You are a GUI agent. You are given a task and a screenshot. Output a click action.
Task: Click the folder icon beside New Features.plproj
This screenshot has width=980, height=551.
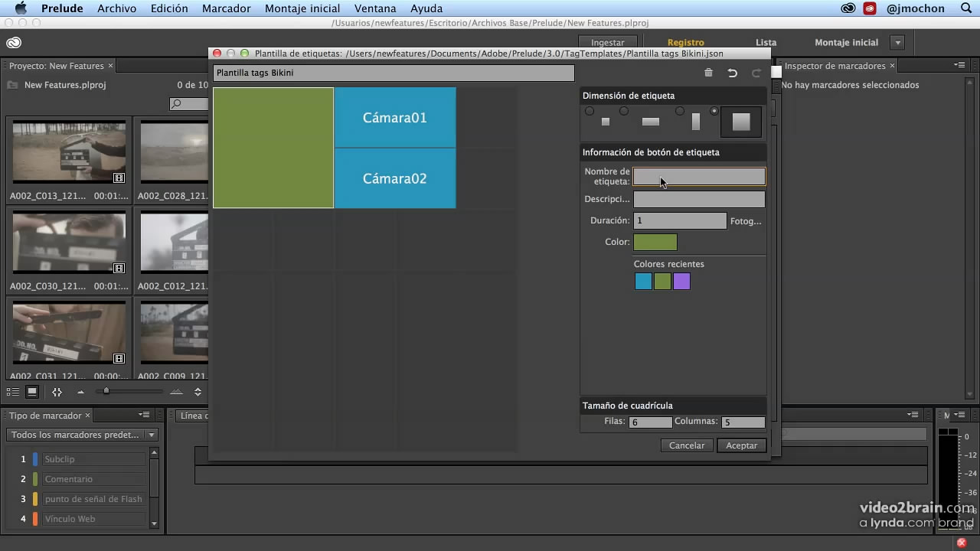12,85
